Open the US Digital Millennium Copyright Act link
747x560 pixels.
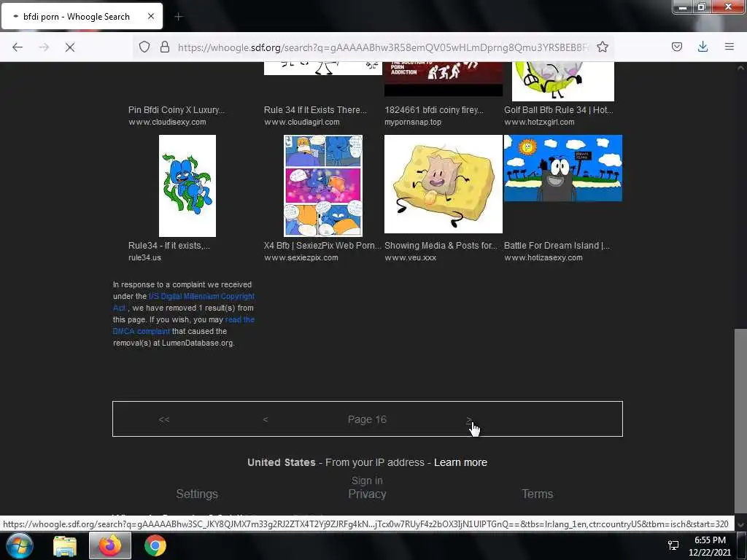click(x=183, y=302)
